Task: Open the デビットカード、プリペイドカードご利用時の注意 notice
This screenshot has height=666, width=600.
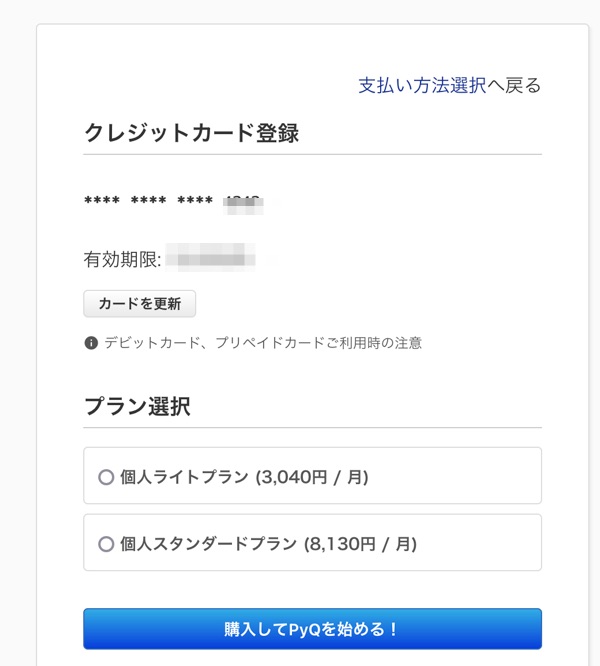Action: pos(263,343)
